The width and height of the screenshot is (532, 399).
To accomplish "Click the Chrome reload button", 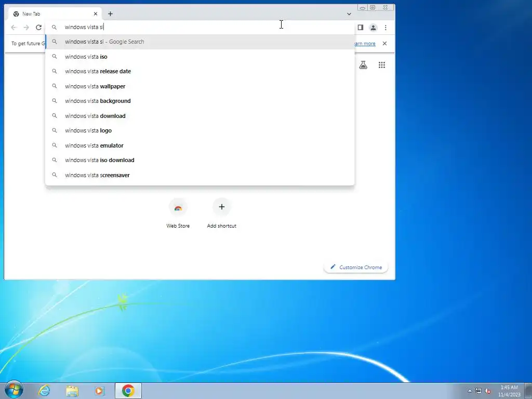I will point(38,28).
